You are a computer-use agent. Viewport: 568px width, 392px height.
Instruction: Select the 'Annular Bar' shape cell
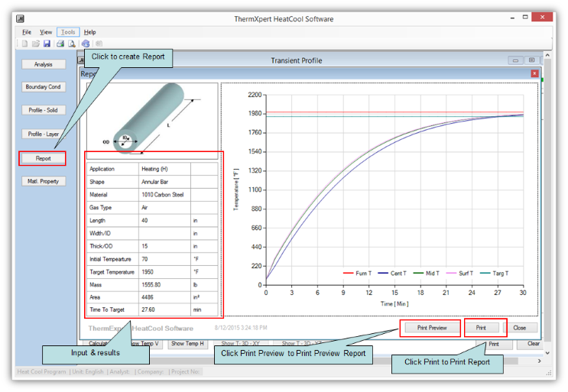click(x=164, y=182)
